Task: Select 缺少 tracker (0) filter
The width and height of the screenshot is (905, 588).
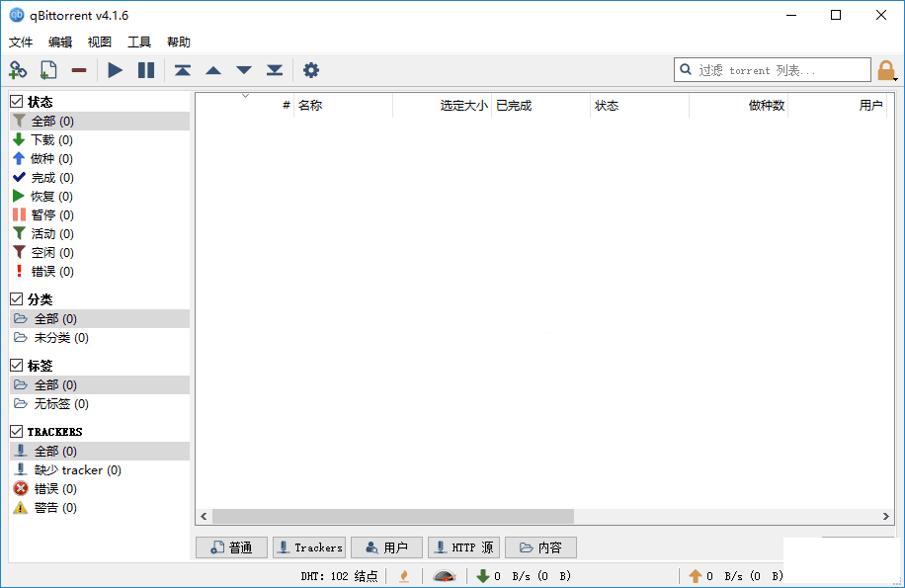Action: coord(99,470)
